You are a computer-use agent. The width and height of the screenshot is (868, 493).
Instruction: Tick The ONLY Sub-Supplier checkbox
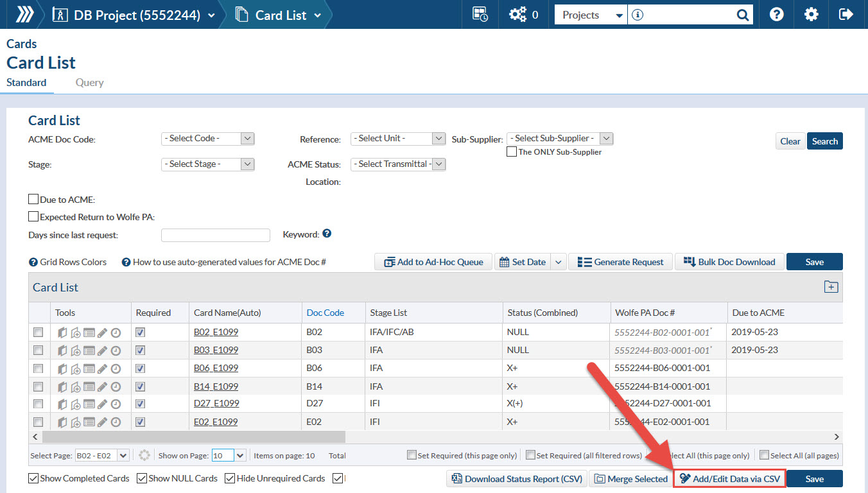click(x=512, y=152)
